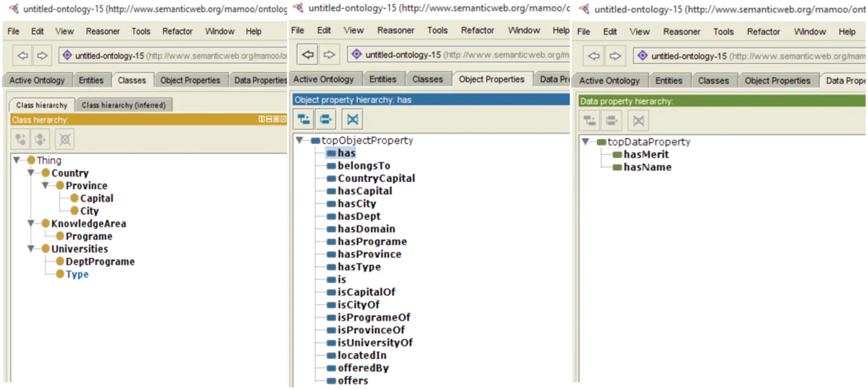The width and height of the screenshot is (868, 390).
Task: Click ontology icon in Data Properties address bar
Action: [x=642, y=56]
